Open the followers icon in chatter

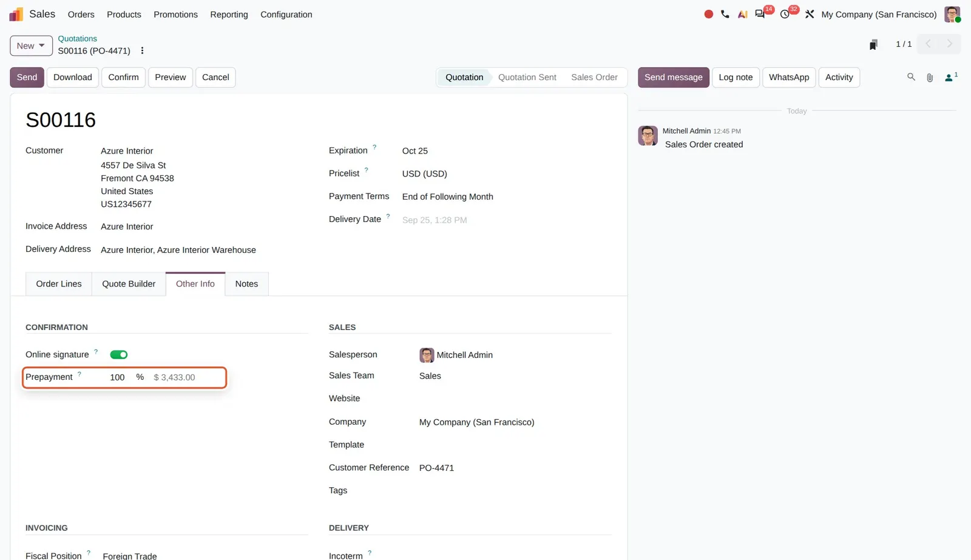point(950,77)
